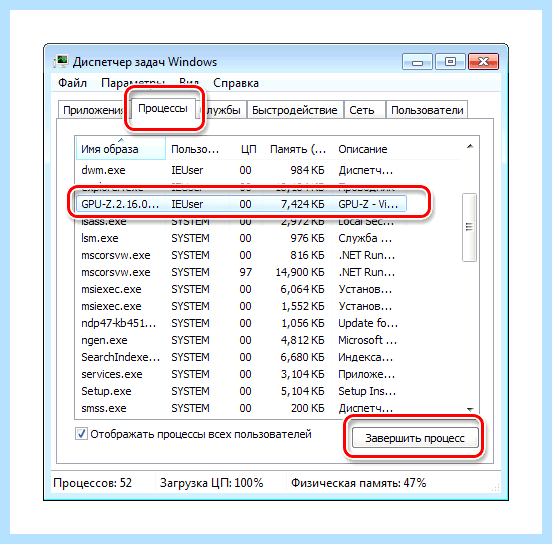
Task: Switch to the Пользователи tab
Action: (x=427, y=110)
